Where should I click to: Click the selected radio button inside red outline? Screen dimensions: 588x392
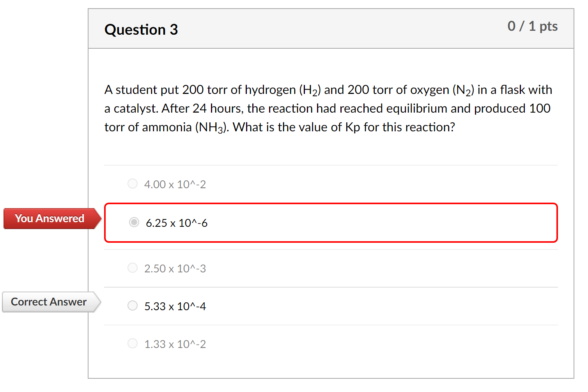134,222
